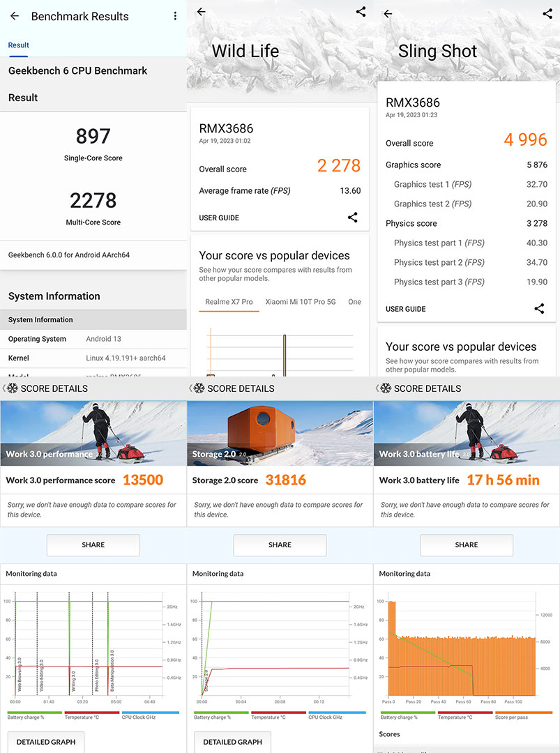The height and width of the screenshot is (753, 560).
Task: Share Wild Life result from the header
Action: click(x=361, y=12)
